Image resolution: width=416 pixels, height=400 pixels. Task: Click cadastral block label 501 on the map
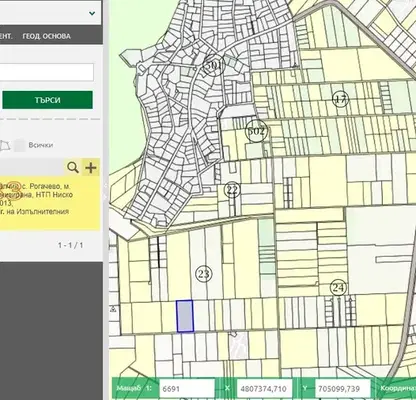213,65
